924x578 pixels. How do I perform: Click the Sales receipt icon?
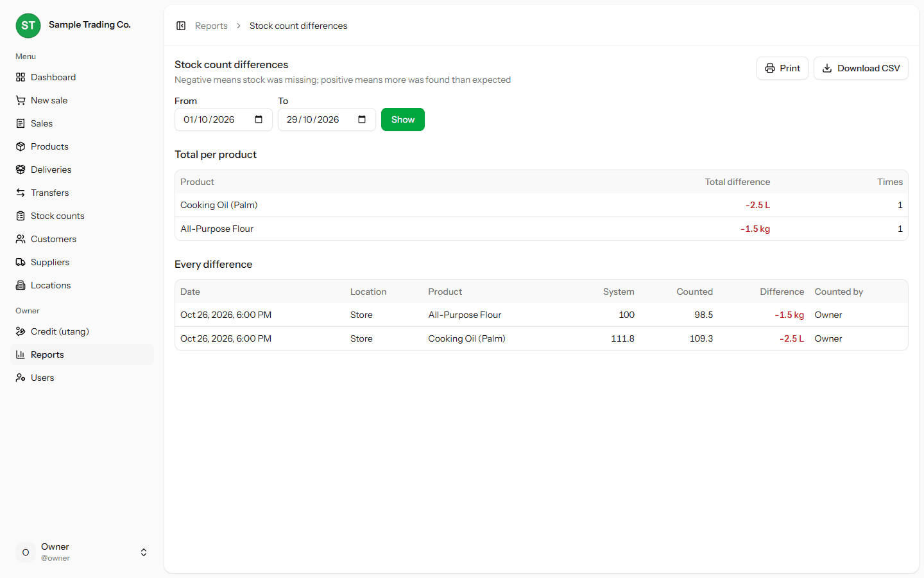[x=21, y=123]
